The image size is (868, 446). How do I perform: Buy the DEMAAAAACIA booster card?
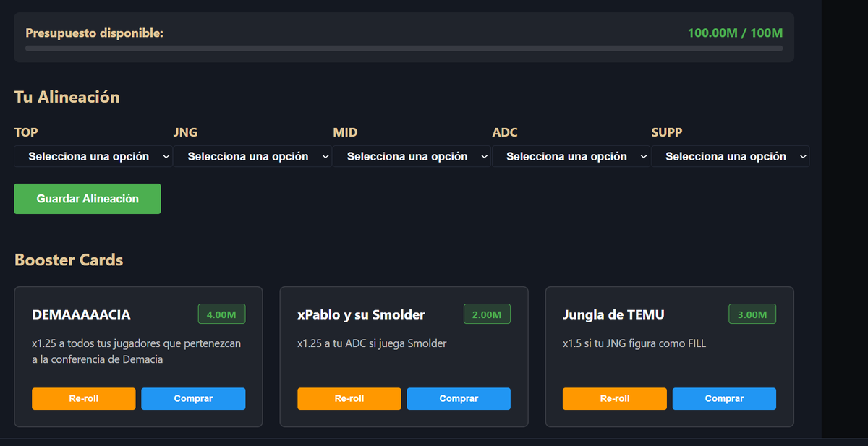[193, 398]
